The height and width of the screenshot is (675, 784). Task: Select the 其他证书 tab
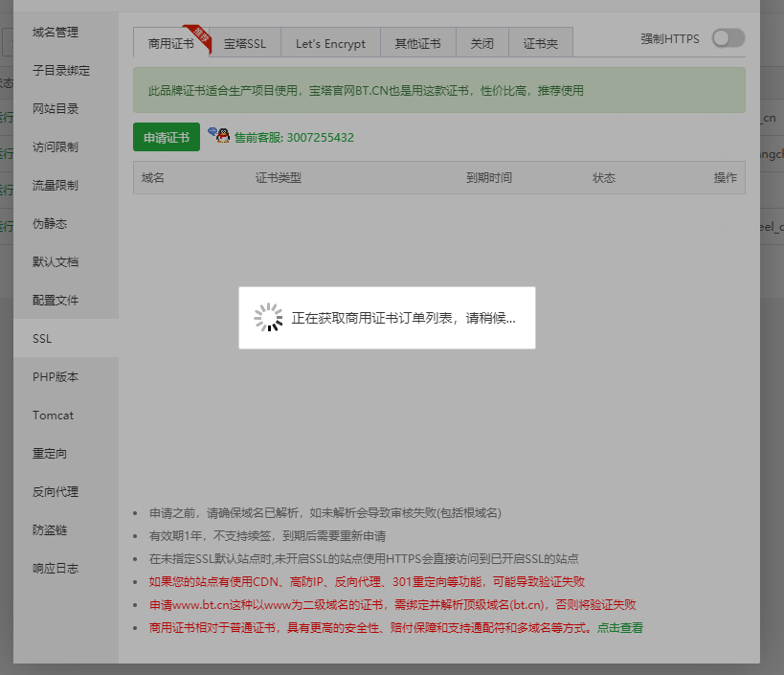click(x=418, y=43)
